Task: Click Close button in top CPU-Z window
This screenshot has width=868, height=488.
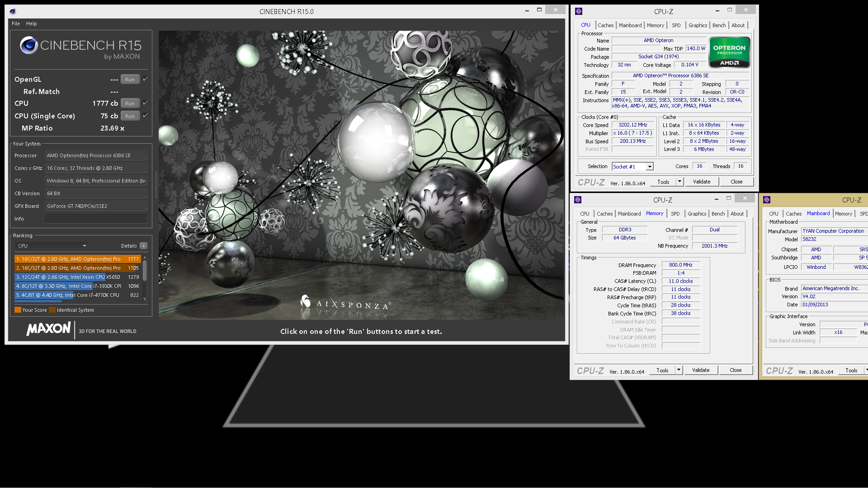Action: 736,182
